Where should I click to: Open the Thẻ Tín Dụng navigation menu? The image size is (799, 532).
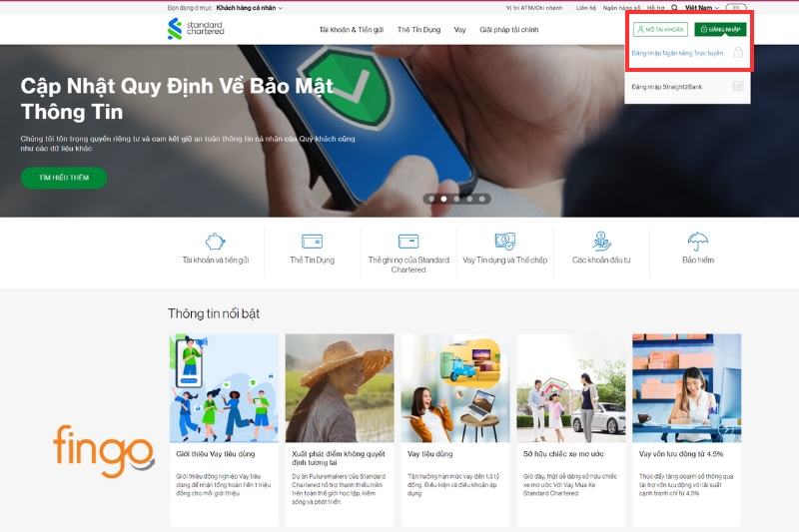coord(418,30)
